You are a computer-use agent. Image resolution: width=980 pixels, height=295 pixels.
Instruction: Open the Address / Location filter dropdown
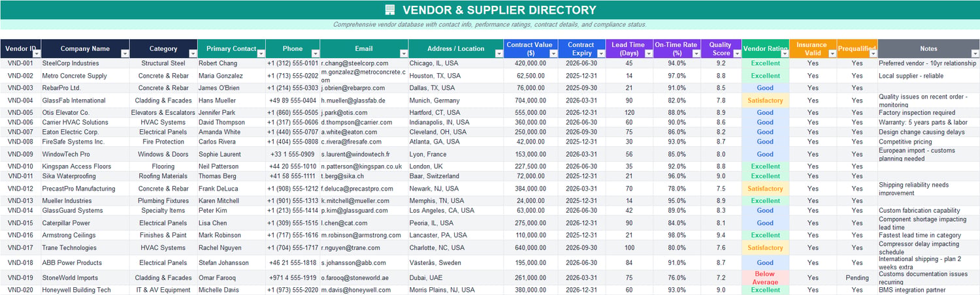[499, 54]
